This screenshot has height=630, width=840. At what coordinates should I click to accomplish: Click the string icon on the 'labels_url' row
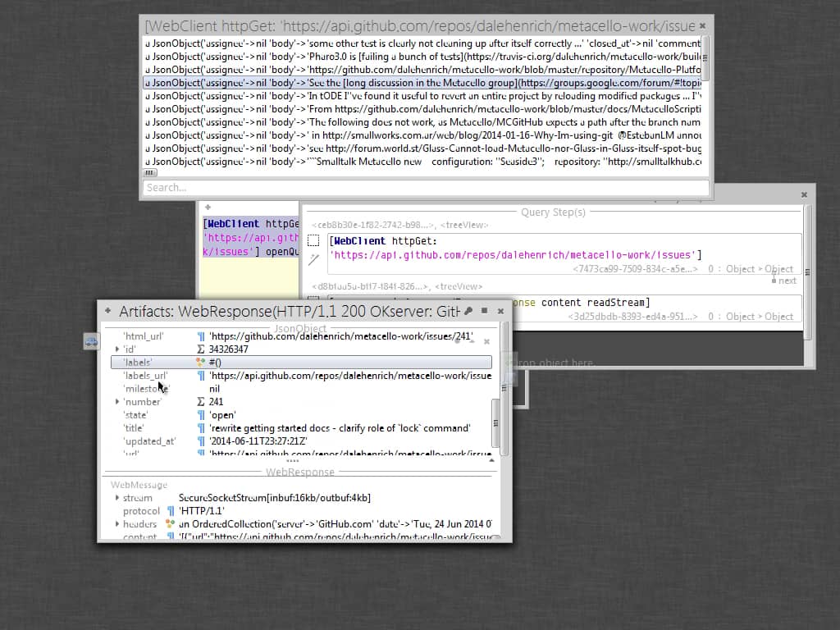(200, 376)
